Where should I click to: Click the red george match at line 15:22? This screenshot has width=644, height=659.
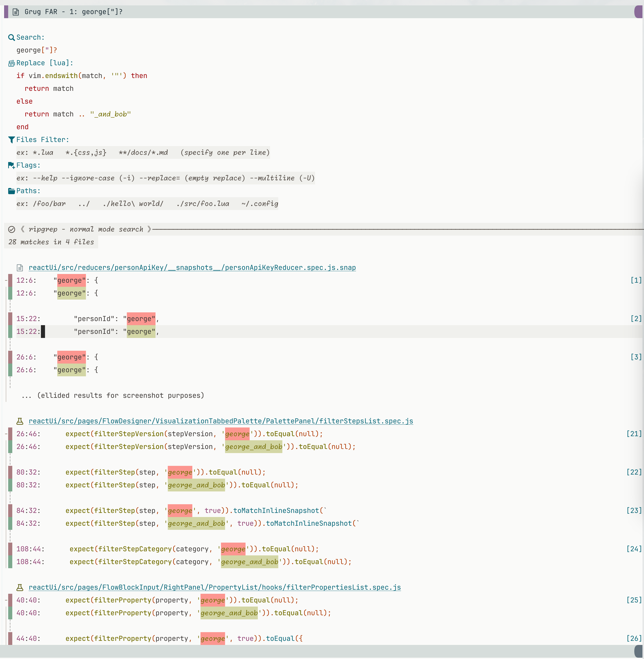[x=141, y=319]
